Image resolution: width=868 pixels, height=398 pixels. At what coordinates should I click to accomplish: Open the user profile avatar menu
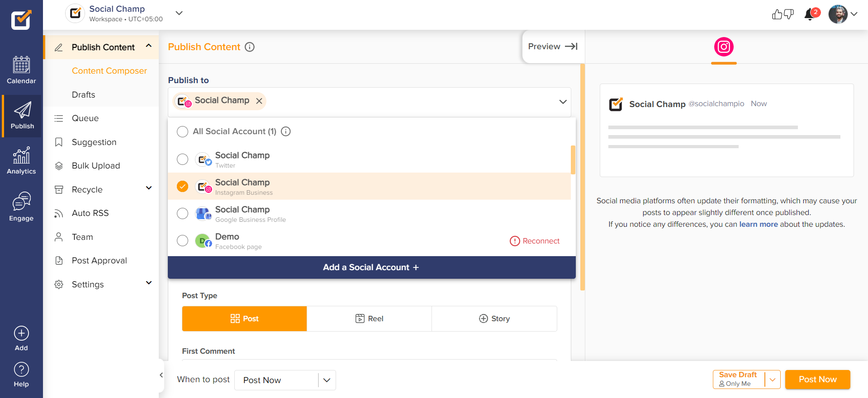coord(838,14)
